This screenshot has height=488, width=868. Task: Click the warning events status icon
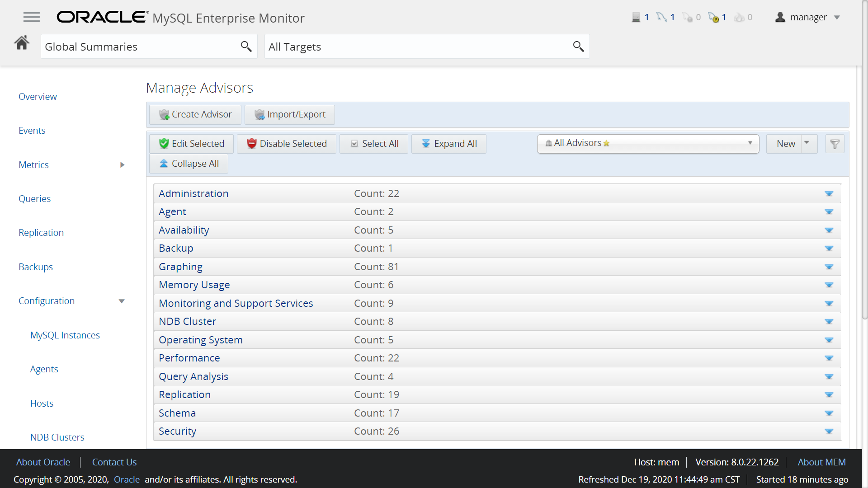(714, 17)
